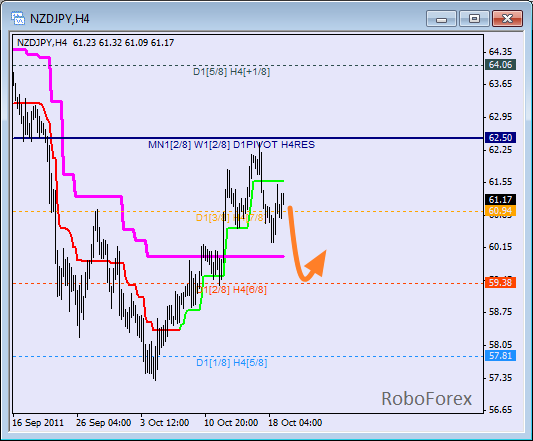Select the 62.50 pivot price tag
This screenshot has height=441, width=533.
[500, 138]
